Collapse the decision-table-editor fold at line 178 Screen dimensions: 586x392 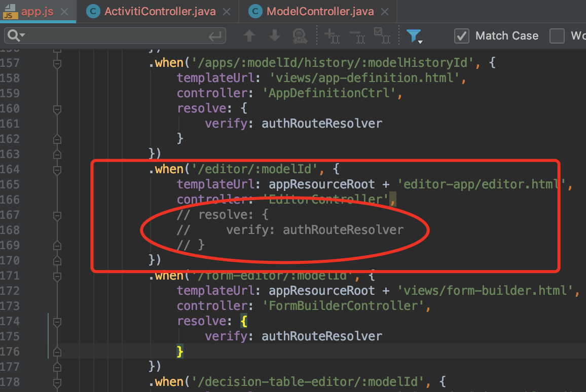[57, 383]
